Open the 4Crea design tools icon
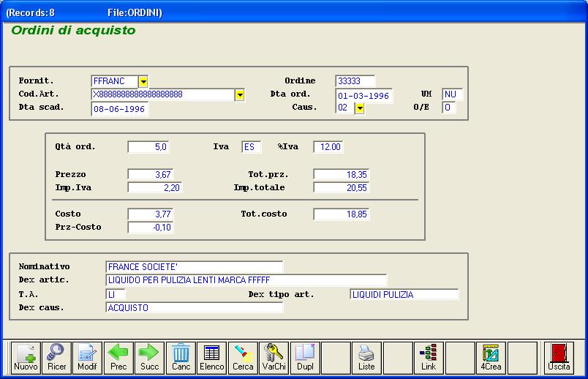The width and height of the screenshot is (588, 379). 491,358
